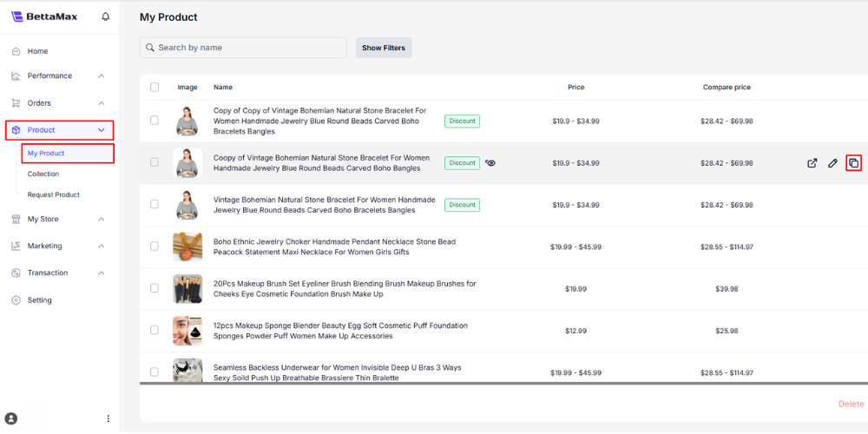Click the notification bell icon
The image size is (868, 434).
click(106, 16)
